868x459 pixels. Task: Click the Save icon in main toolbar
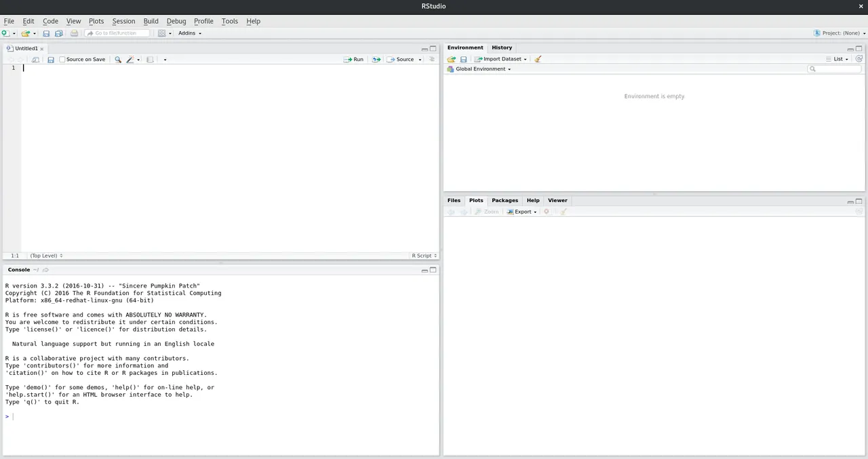pos(46,33)
